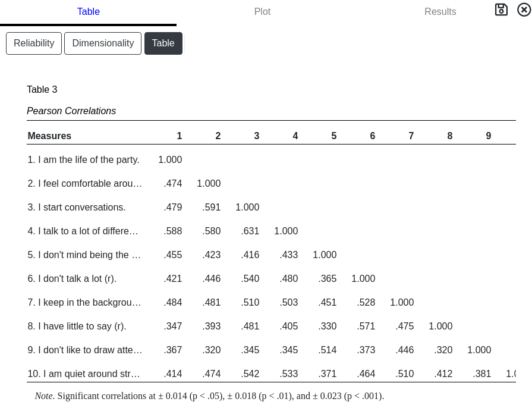Click the 1.000 diagonal cell for measure 8
Viewport: 532px width, 405px height.
click(x=440, y=326)
